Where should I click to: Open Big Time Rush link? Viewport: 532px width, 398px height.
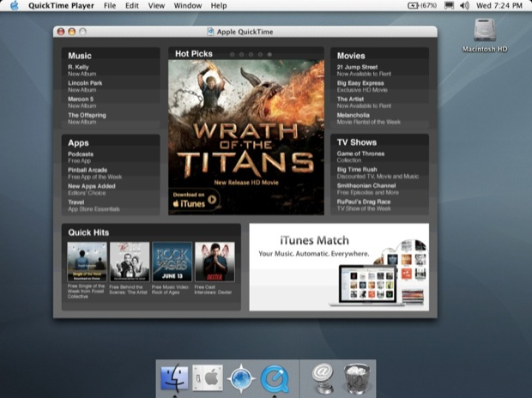pos(378,172)
